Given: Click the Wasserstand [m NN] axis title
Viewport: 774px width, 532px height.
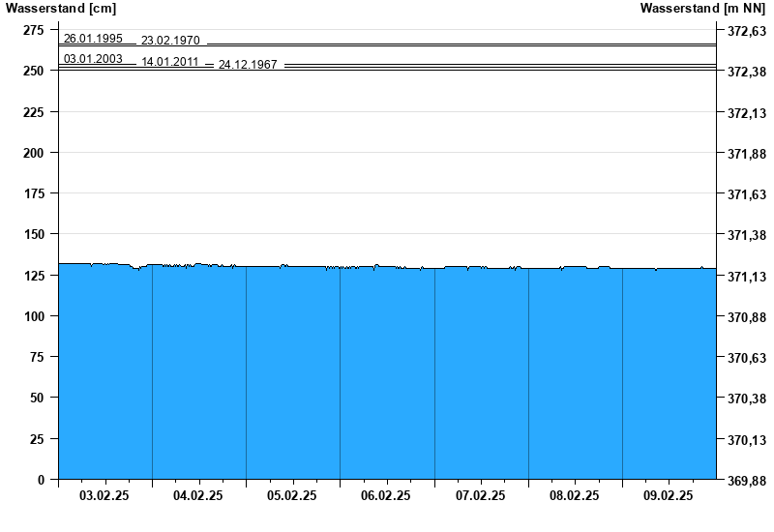Looking at the screenshot, I should click(702, 9).
